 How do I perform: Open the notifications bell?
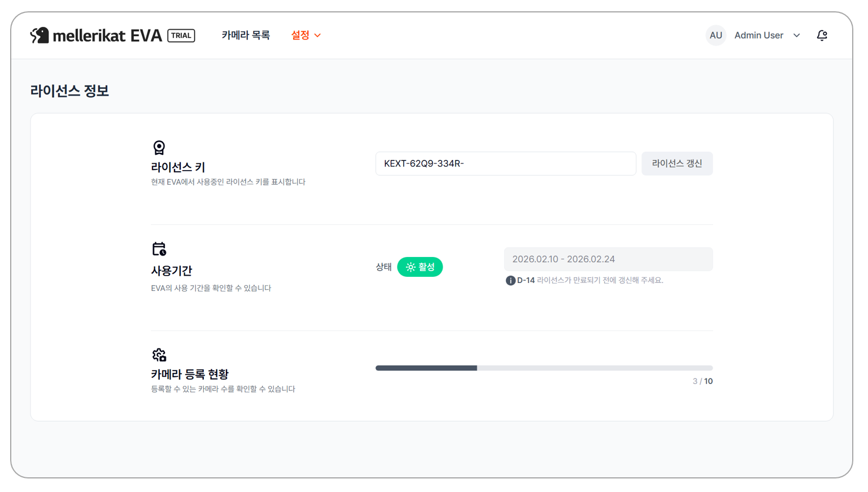pos(822,36)
